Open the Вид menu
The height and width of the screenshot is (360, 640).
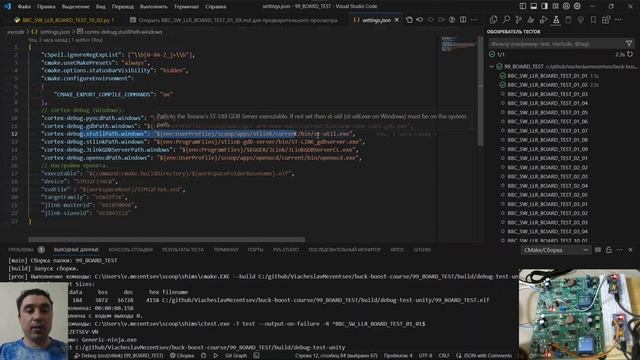pos(100,7)
